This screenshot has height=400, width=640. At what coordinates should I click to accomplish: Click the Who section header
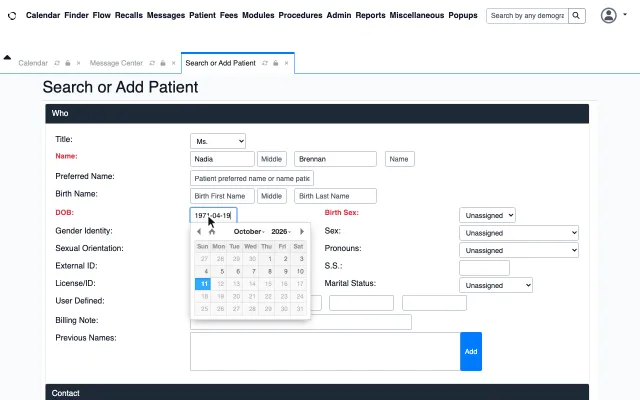(x=317, y=113)
